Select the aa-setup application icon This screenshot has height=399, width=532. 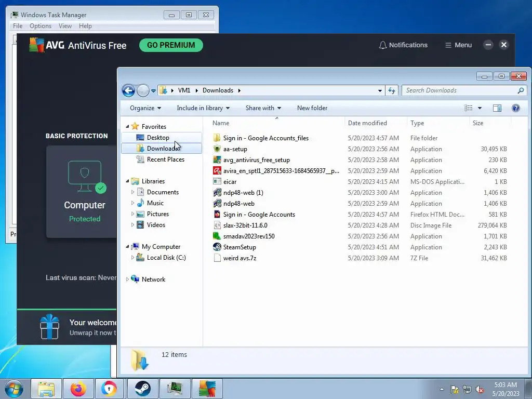click(x=217, y=149)
